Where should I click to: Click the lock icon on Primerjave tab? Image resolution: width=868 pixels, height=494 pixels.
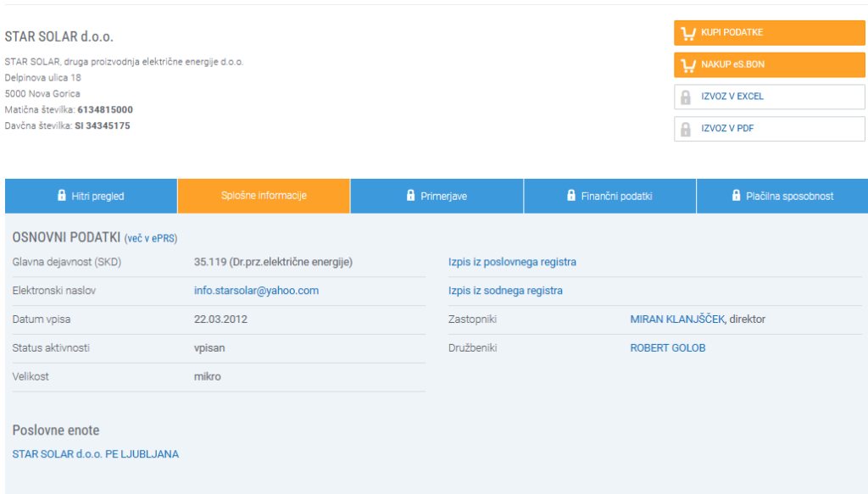pyautogui.click(x=411, y=195)
